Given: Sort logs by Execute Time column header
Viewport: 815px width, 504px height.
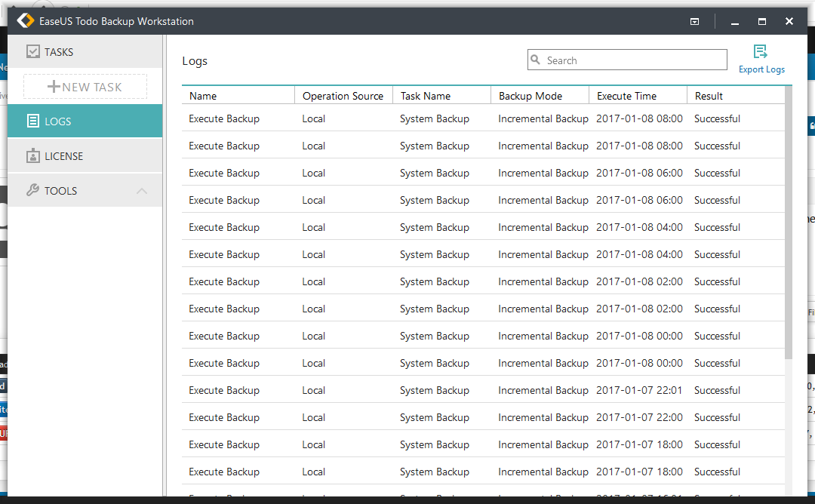Looking at the screenshot, I should [x=626, y=96].
